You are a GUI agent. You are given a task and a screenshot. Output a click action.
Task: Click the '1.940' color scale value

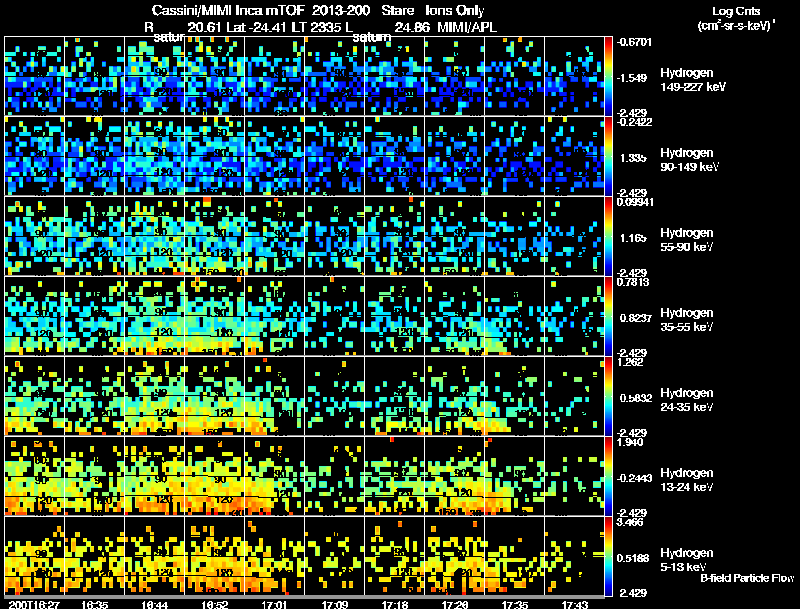coord(631,442)
